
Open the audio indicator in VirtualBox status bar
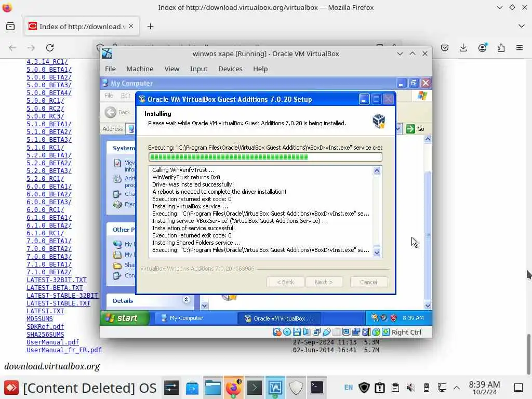[x=307, y=332]
